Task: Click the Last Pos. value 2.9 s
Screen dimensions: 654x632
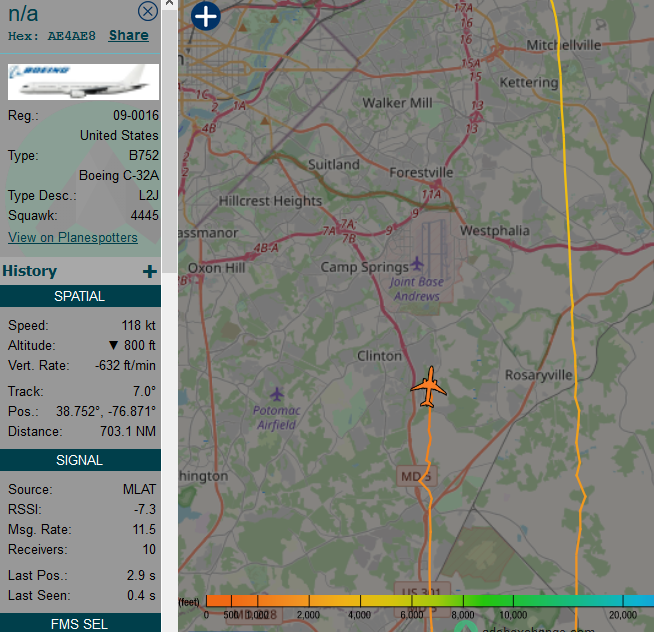Action: click(x=141, y=575)
